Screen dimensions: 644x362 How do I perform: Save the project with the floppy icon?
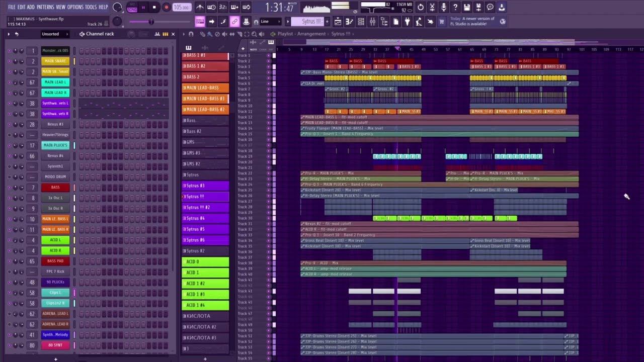467,8
